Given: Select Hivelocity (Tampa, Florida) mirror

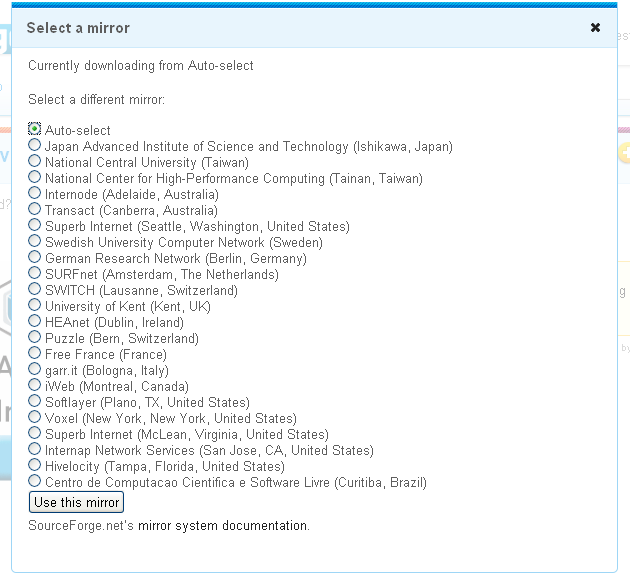Looking at the screenshot, I should tap(35, 466).
